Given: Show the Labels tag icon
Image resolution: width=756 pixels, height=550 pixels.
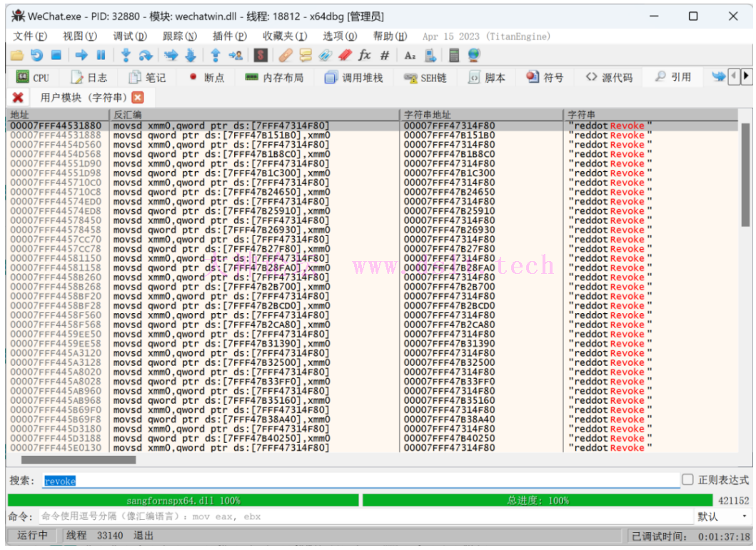Looking at the screenshot, I should point(325,56).
